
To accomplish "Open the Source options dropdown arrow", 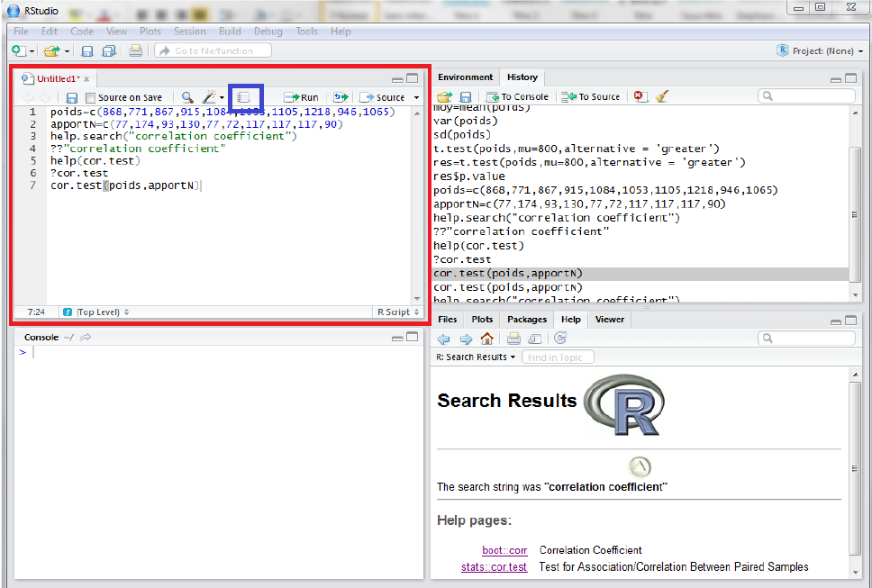I will [416, 98].
